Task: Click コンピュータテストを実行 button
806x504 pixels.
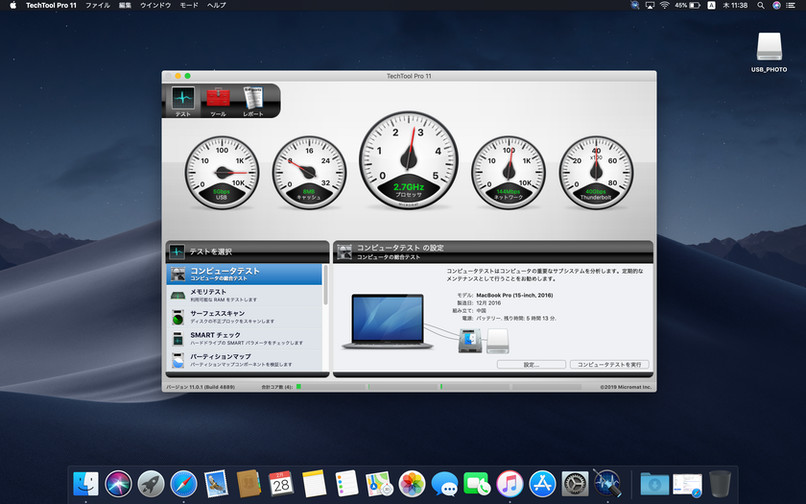Action: pos(609,364)
